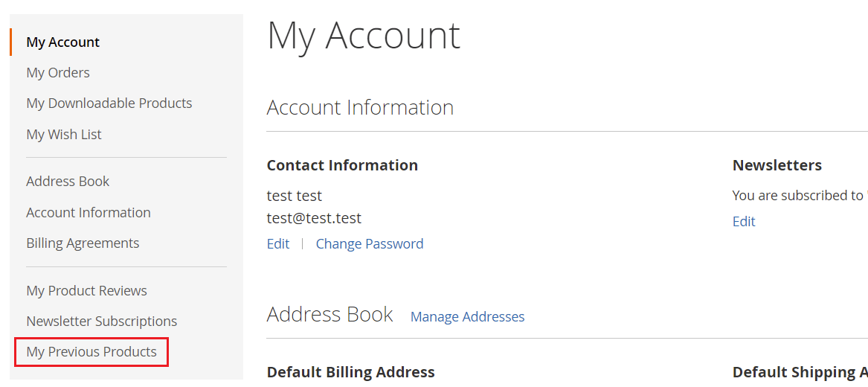
Task: Open My Downloadable Products page
Action: [109, 103]
